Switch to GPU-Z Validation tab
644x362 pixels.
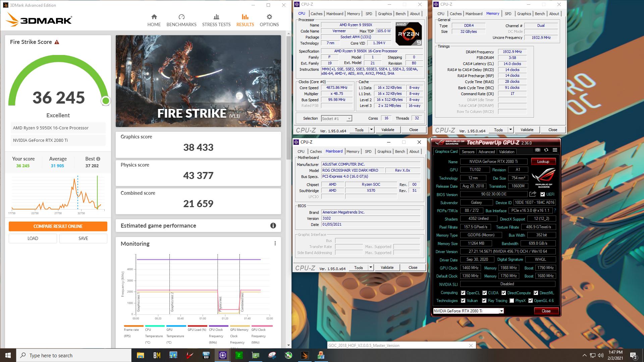[506, 152]
